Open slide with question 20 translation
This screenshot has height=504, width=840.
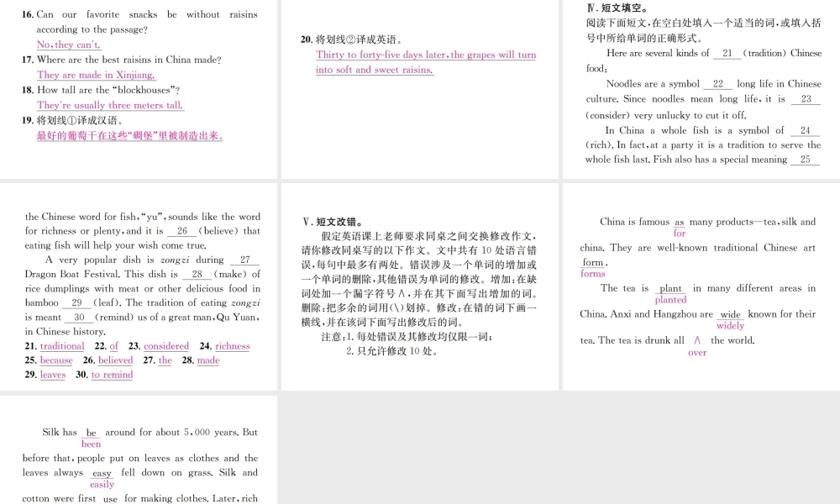point(419,89)
